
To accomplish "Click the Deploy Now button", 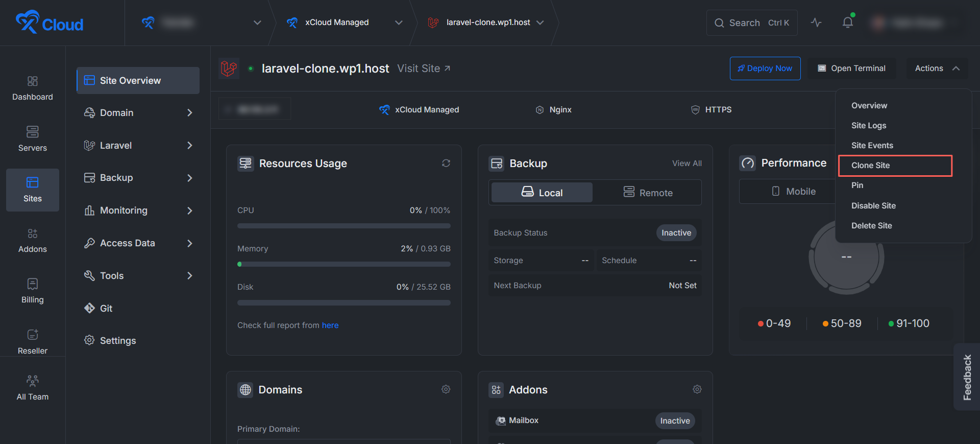I will 765,68.
